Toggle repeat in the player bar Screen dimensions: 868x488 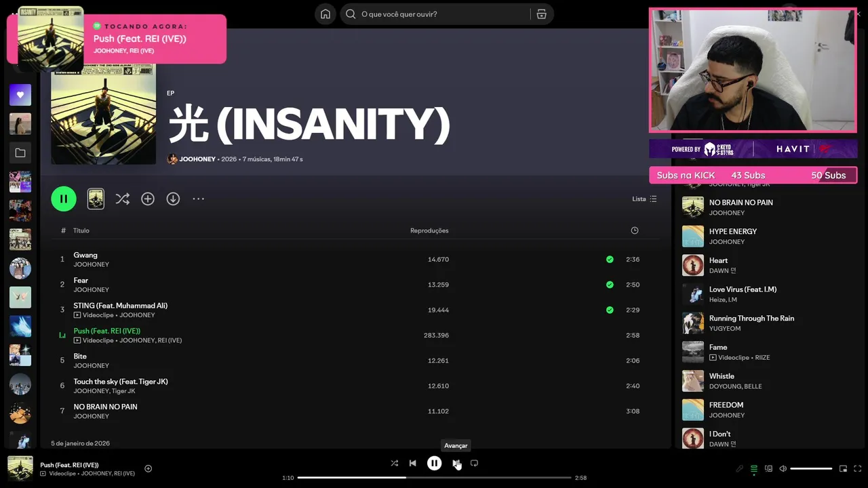pyautogui.click(x=474, y=464)
